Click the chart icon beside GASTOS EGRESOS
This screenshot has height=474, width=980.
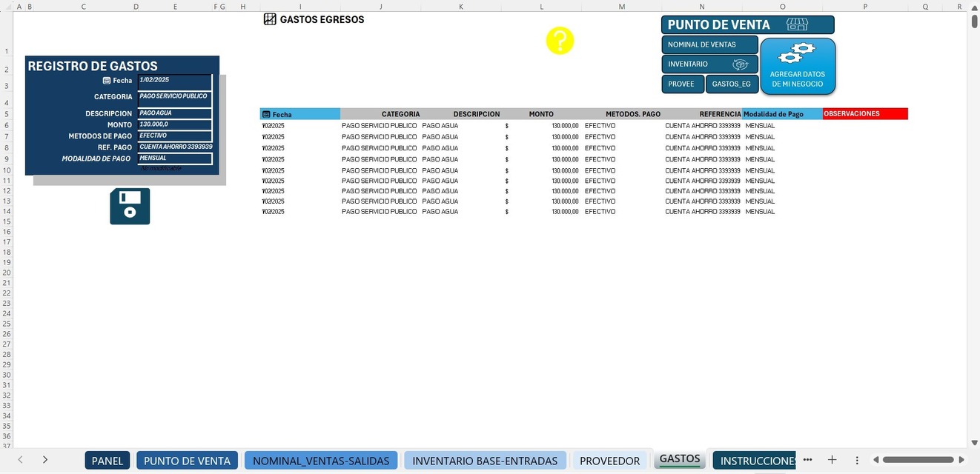coord(270,19)
